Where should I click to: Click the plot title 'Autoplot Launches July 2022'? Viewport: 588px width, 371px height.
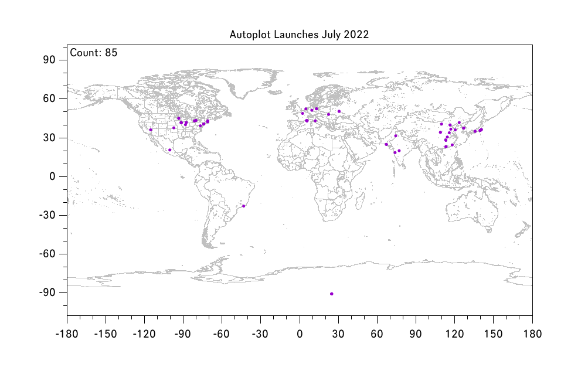[x=299, y=35]
